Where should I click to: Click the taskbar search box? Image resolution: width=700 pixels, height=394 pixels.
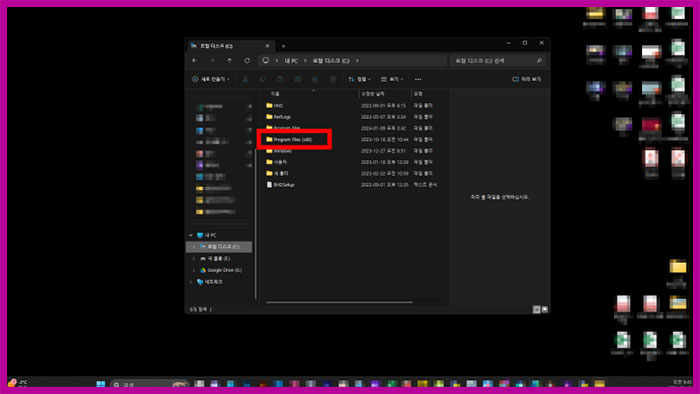coord(150,384)
